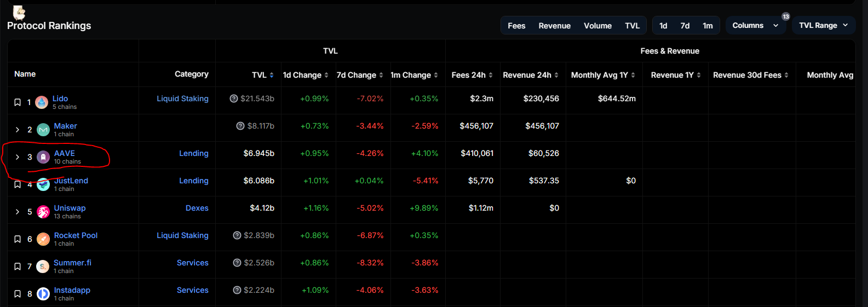The width and height of the screenshot is (868, 307).
Task: Open the Summer.fi protocol link
Action: (72, 263)
